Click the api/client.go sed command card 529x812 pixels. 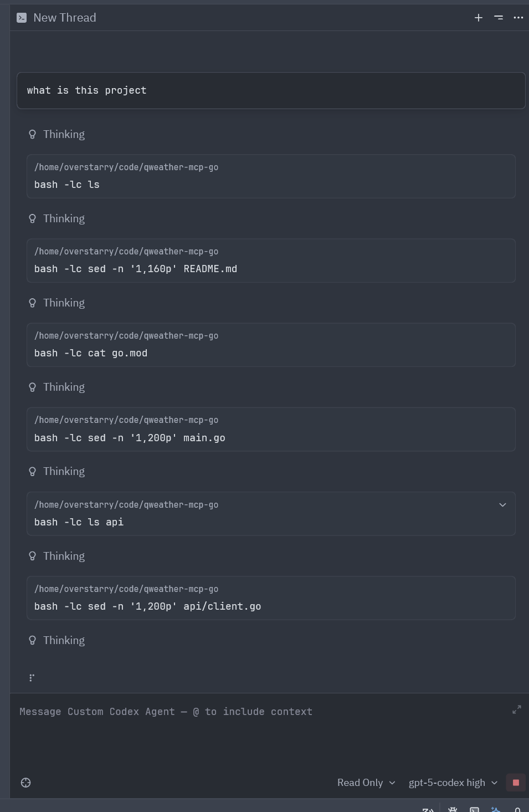pos(271,598)
